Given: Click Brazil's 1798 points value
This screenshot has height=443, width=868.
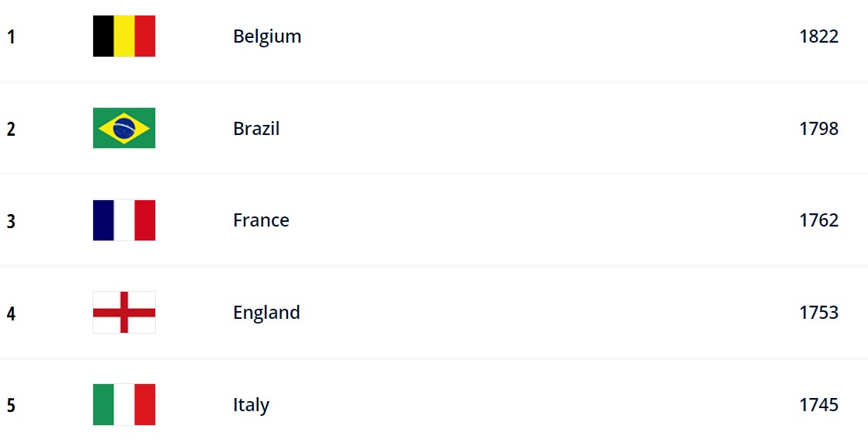Looking at the screenshot, I should point(819,129).
